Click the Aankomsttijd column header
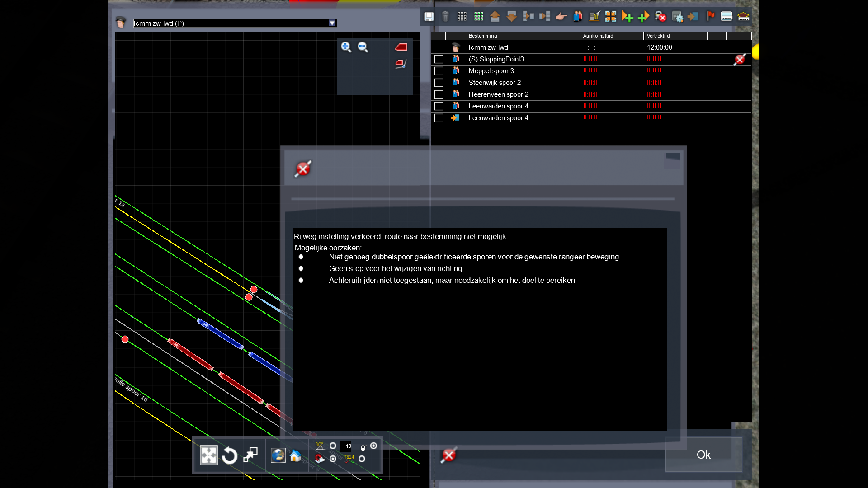Viewport: 868px width, 488px height. (x=612, y=36)
